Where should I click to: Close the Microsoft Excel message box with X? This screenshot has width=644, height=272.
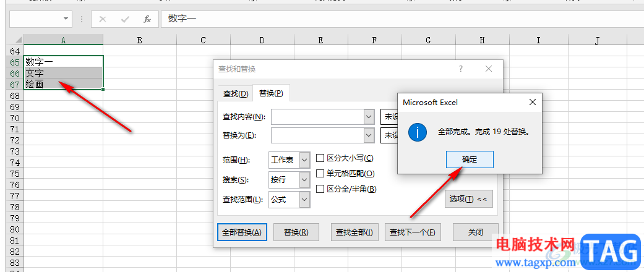pos(532,102)
